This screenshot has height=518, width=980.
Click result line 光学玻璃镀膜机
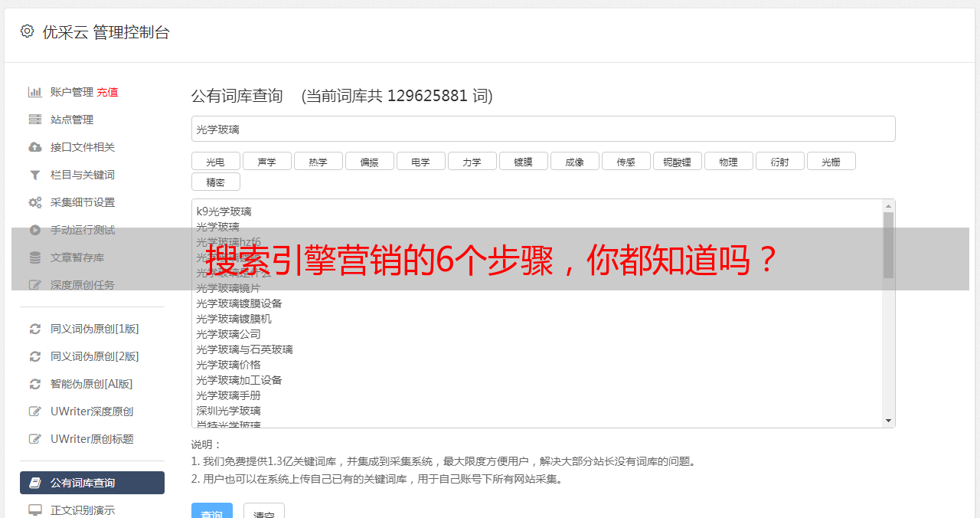tap(234, 319)
